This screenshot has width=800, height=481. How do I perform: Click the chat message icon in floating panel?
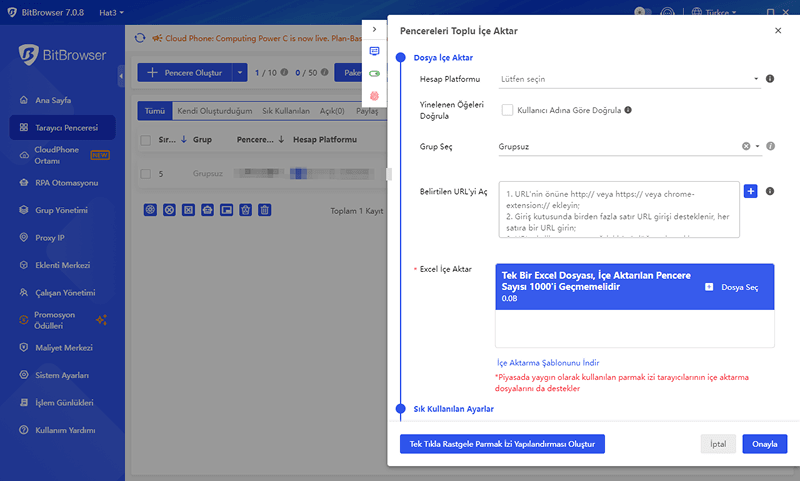[374, 51]
